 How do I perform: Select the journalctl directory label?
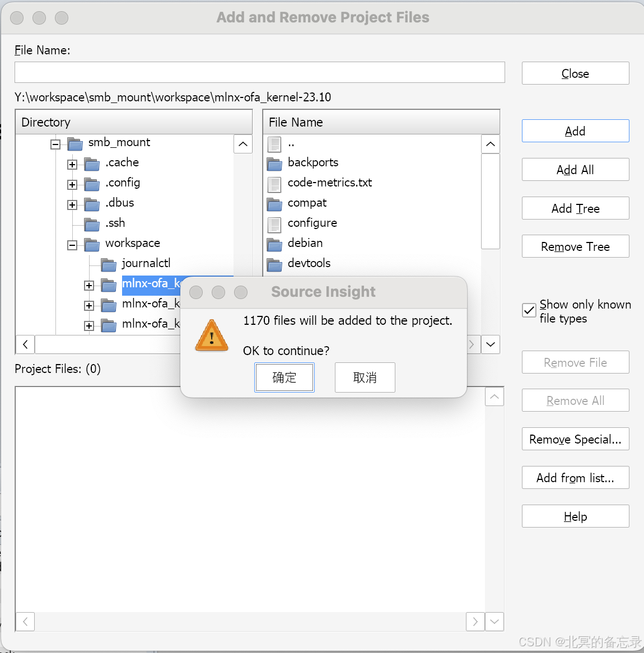146,264
